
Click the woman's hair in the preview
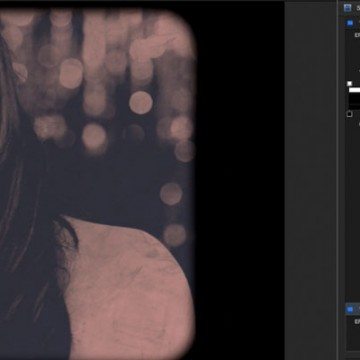click(17, 200)
